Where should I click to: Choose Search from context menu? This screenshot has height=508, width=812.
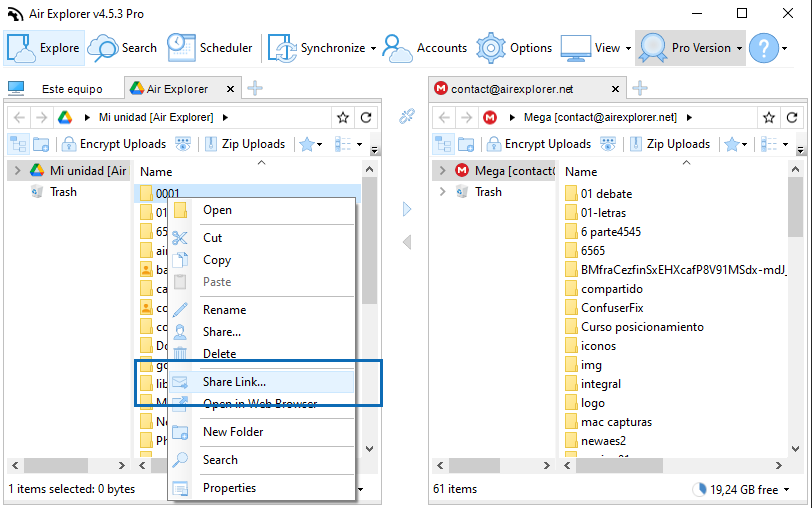pyautogui.click(x=262, y=460)
